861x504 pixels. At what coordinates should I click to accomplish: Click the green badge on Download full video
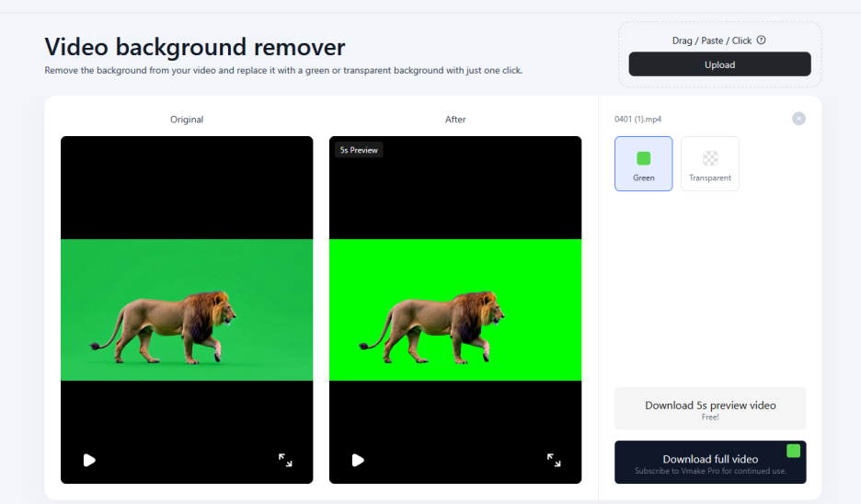[x=793, y=451]
